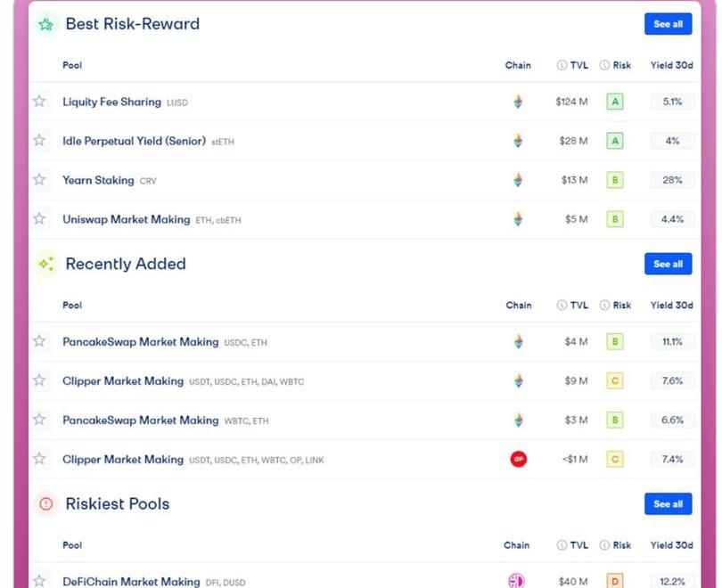This screenshot has width=722, height=588.
Task: Open See all for Riskiest Pools
Action: tap(668, 504)
